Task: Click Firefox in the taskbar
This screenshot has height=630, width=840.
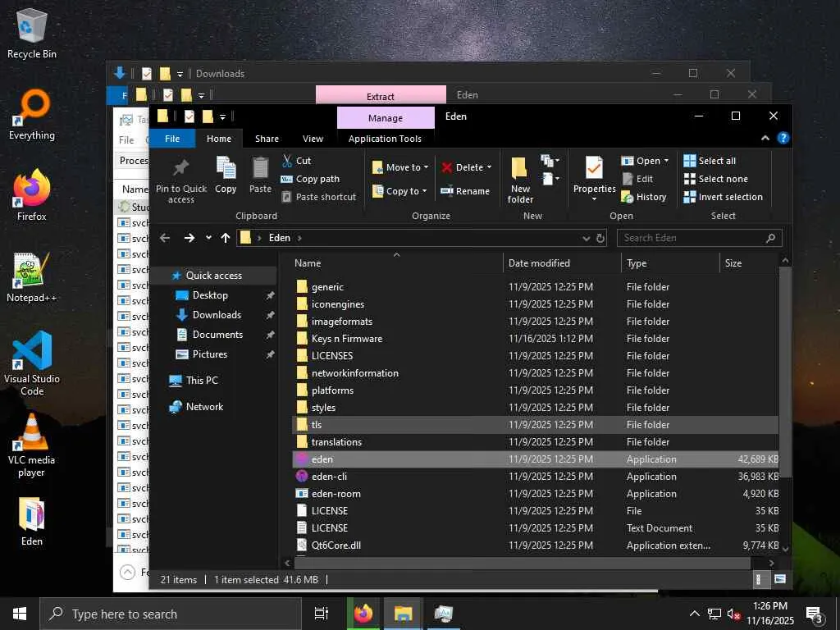Action: 363,614
